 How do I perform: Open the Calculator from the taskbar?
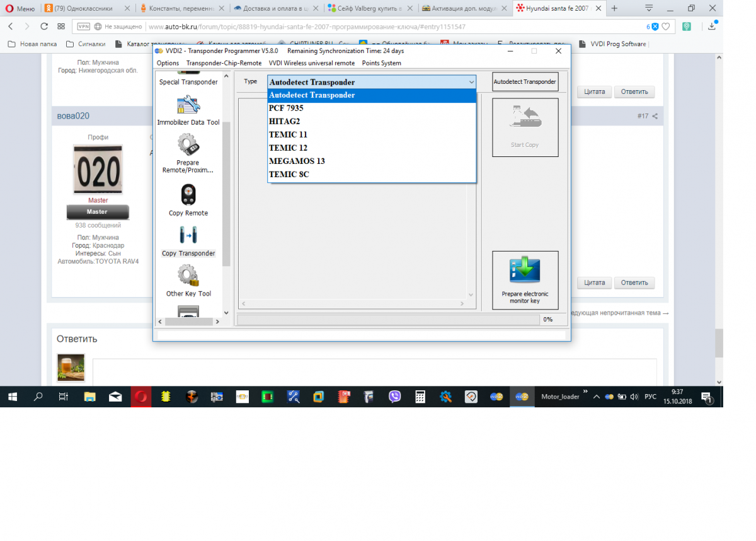click(420, 397)
